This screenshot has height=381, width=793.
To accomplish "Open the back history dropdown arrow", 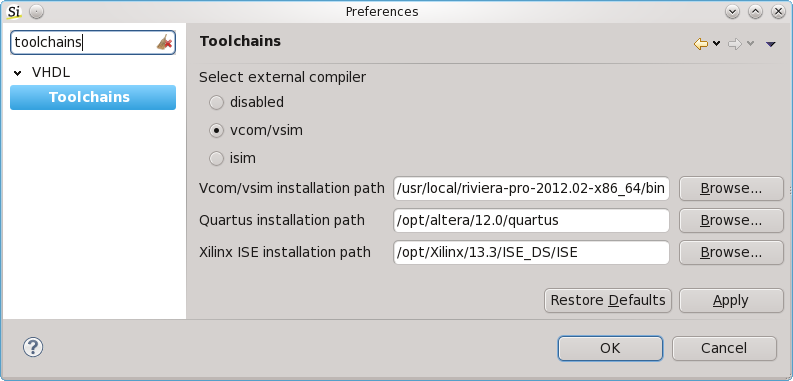I will 716,44.
